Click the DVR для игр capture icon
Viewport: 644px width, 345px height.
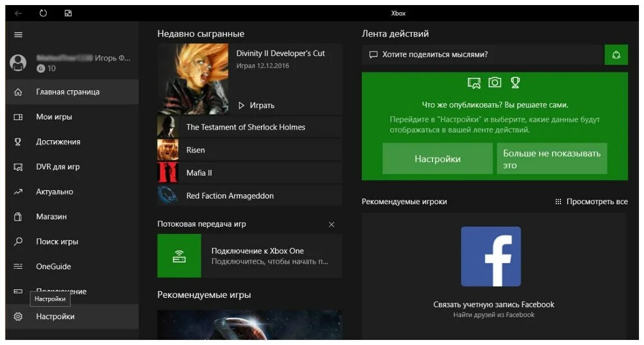point(18,167)
